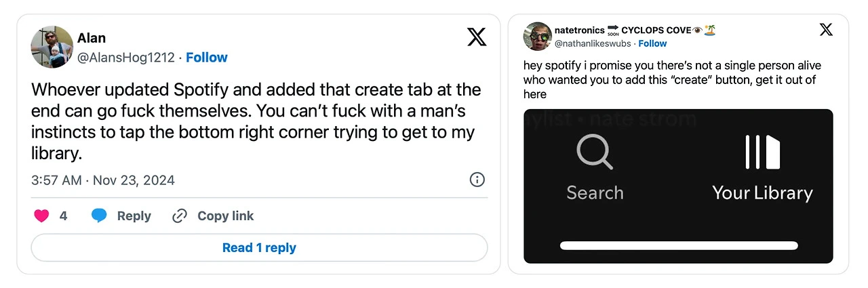The image size is (868, 288).
Task: Tap the Your Library icon in Spotify
Action: click(x=762, y=152)
